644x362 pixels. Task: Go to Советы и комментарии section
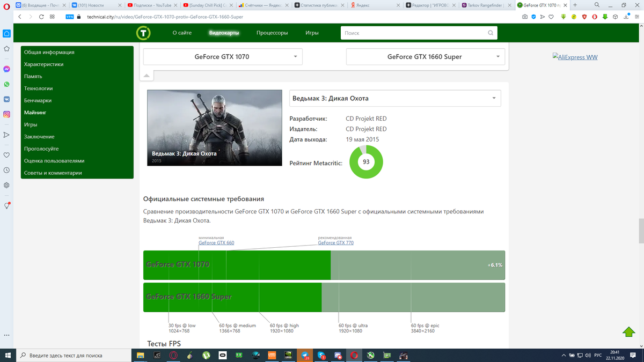(53, 173)
